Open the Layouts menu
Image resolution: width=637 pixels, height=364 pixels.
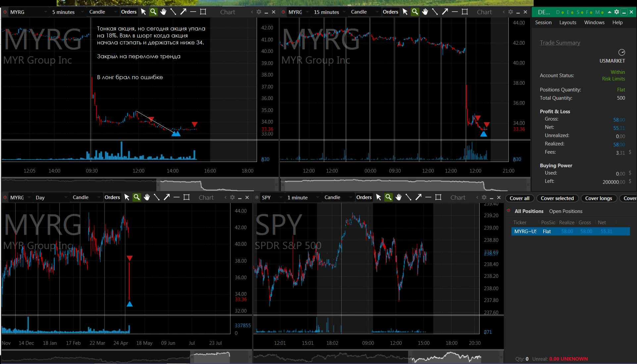tap(568, 23)
